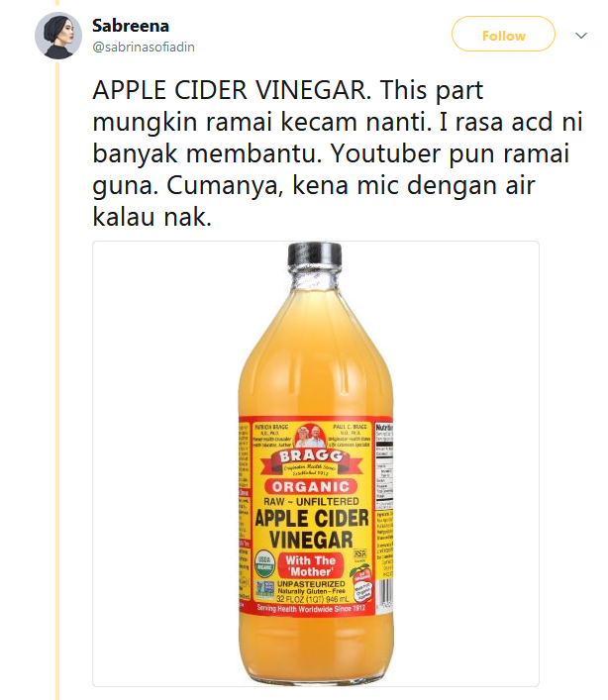This screenshot has width=608, height=700.
Task: Click the two founders portrait on the label
Action: tap(311, 436)
